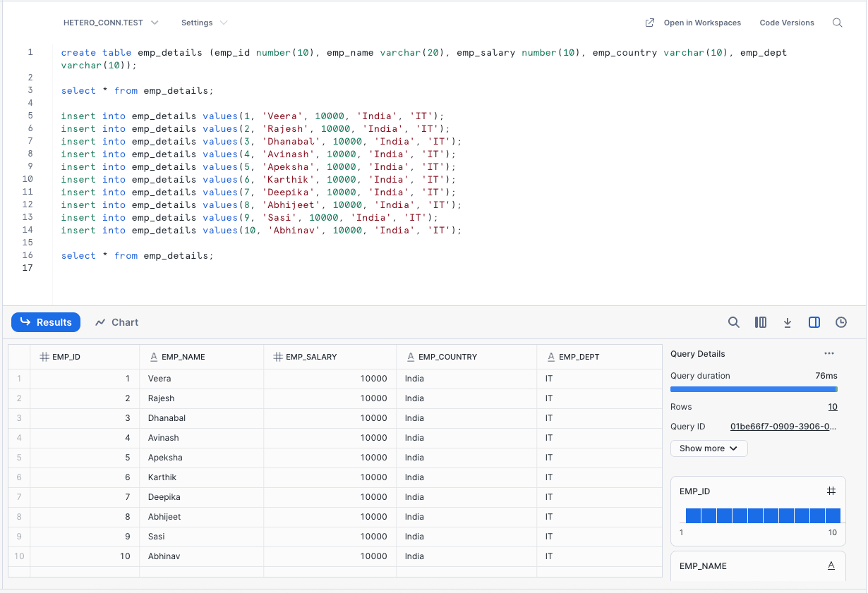868x593 pixels.
Task: Select the EMP_NAME column header
Action: [x=202, y=357]
